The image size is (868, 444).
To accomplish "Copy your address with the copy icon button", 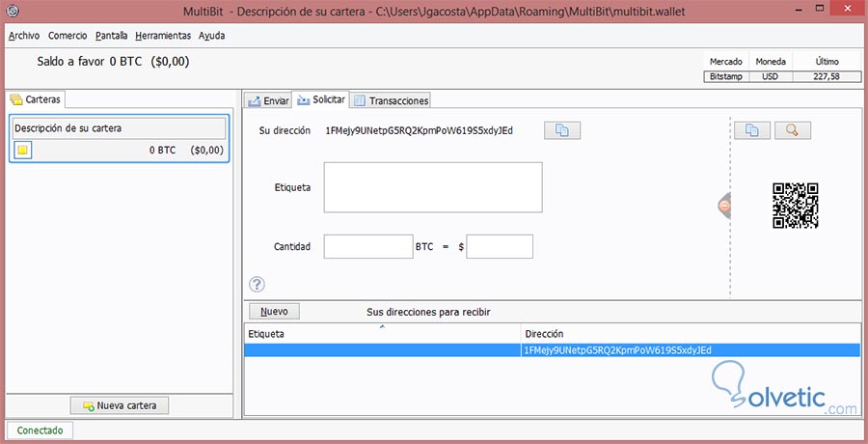I will tap(562, 130).
